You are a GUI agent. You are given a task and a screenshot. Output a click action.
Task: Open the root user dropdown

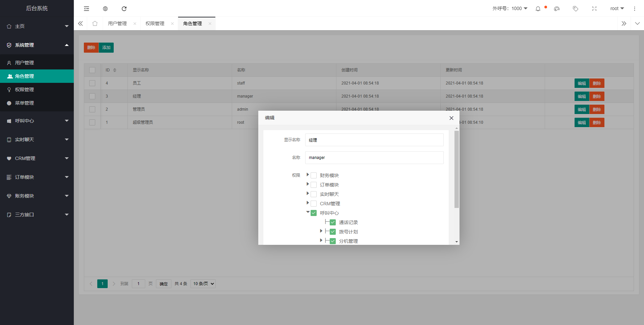click(x=617, y=9)
